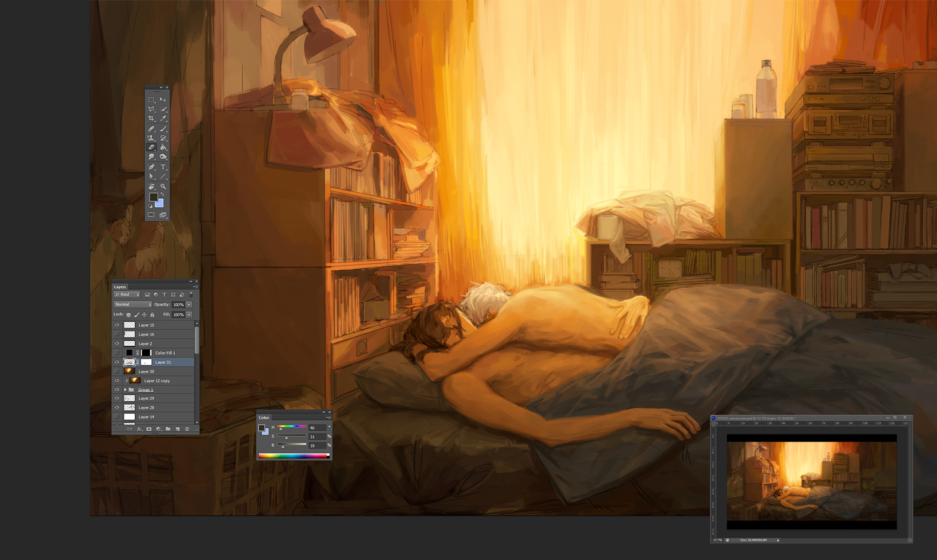The height and width of the screenshot is (560, 937).
Task: Expand the Group 1 folder arrow
Action: 125,390
